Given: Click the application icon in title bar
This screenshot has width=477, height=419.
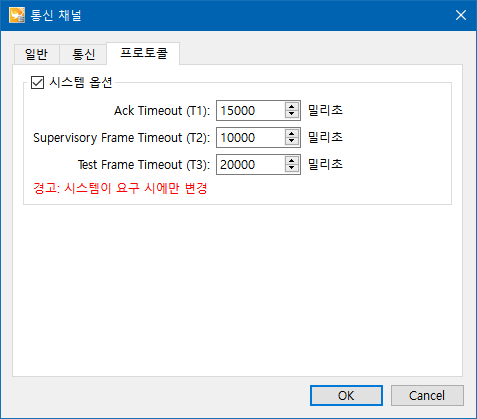Looking at the screenshot, I should (17, 15).
